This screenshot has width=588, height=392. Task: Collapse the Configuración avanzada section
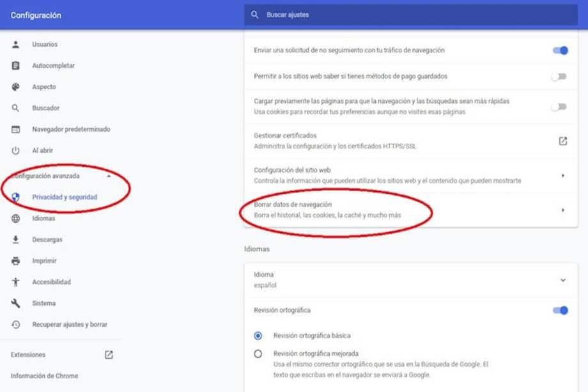[109, 176]
